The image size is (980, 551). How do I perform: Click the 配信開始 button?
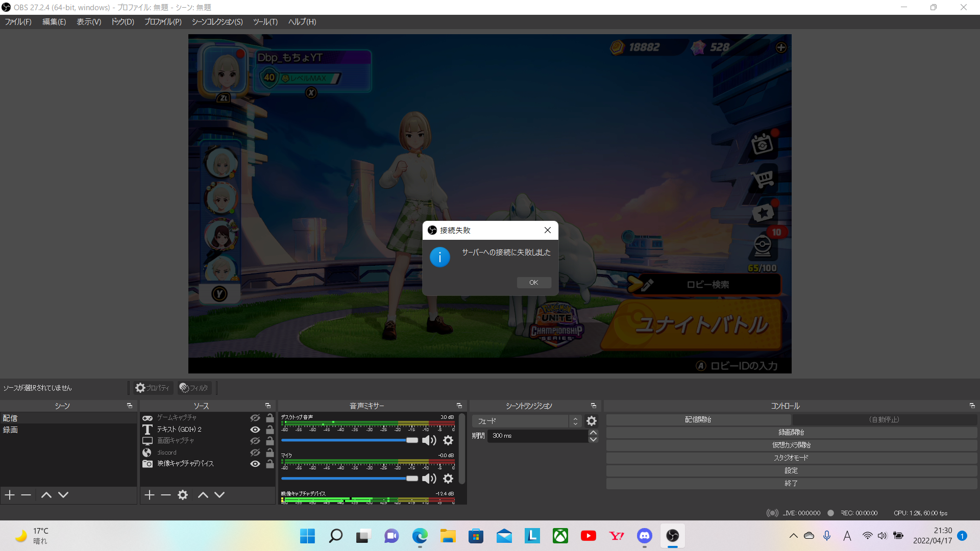pos(698,419)
